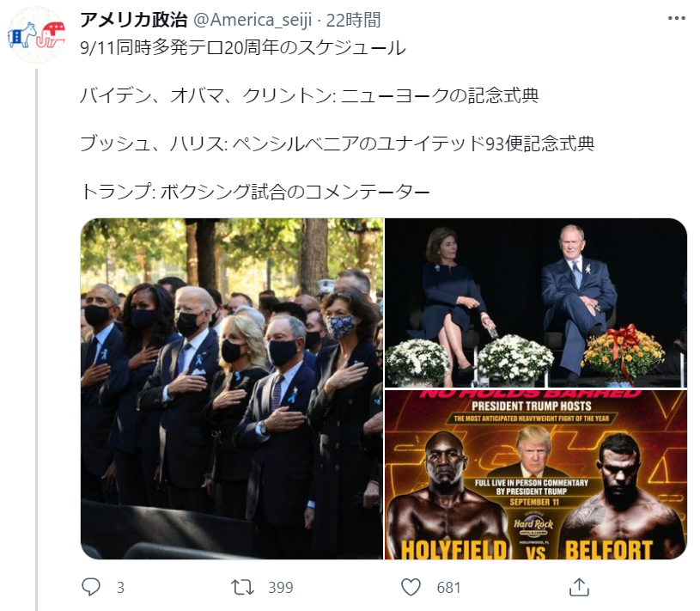This screenshot has width=700, height=611.
Task: Click the line mentioning ボクシング試合のコメンテーター
Action: pyautogui.click(x=255, y=192)
